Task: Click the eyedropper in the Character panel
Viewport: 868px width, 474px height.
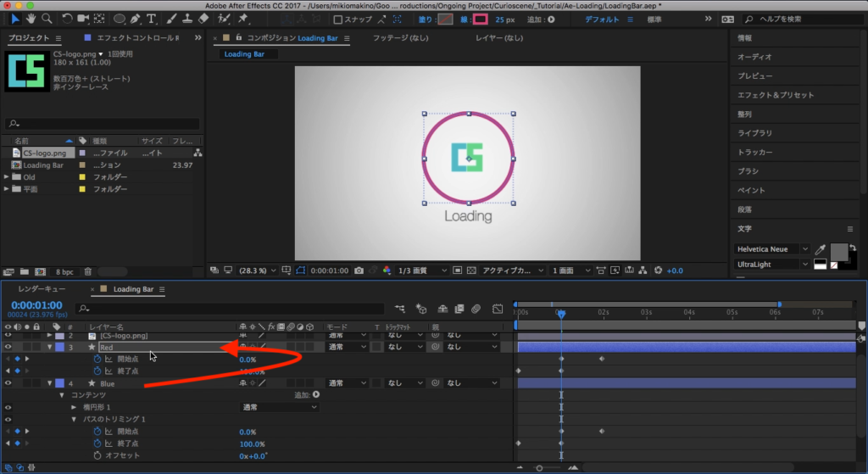Action: click(820, 249)
